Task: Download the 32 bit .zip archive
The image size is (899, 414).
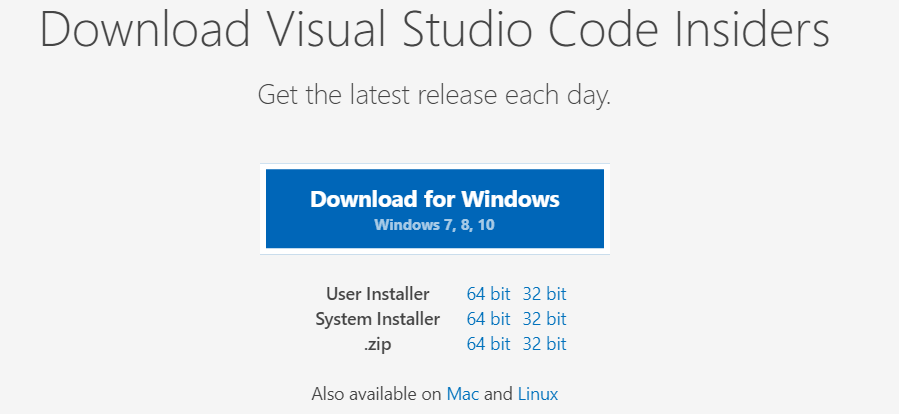Action: click(544, 344)
